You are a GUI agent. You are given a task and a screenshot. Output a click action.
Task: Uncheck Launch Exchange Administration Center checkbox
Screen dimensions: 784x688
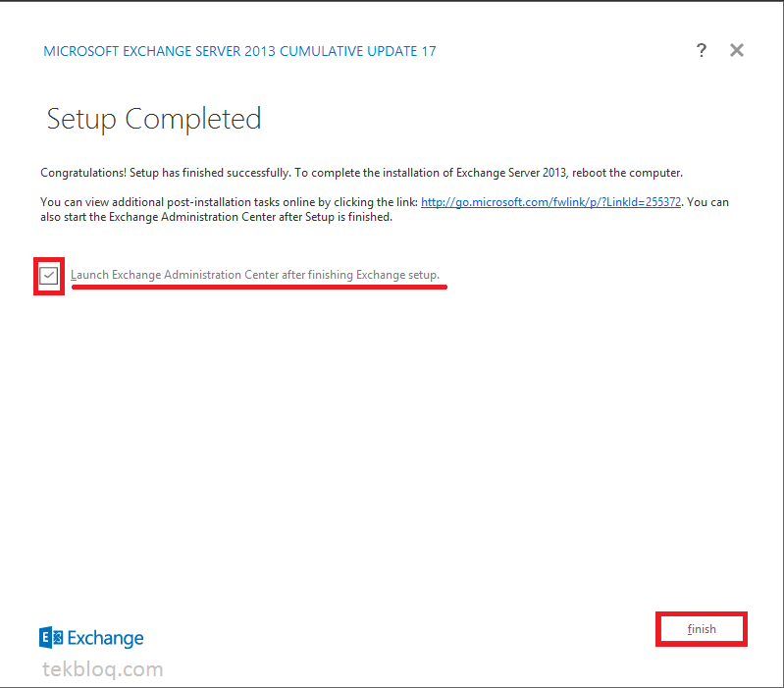[48, 276]
